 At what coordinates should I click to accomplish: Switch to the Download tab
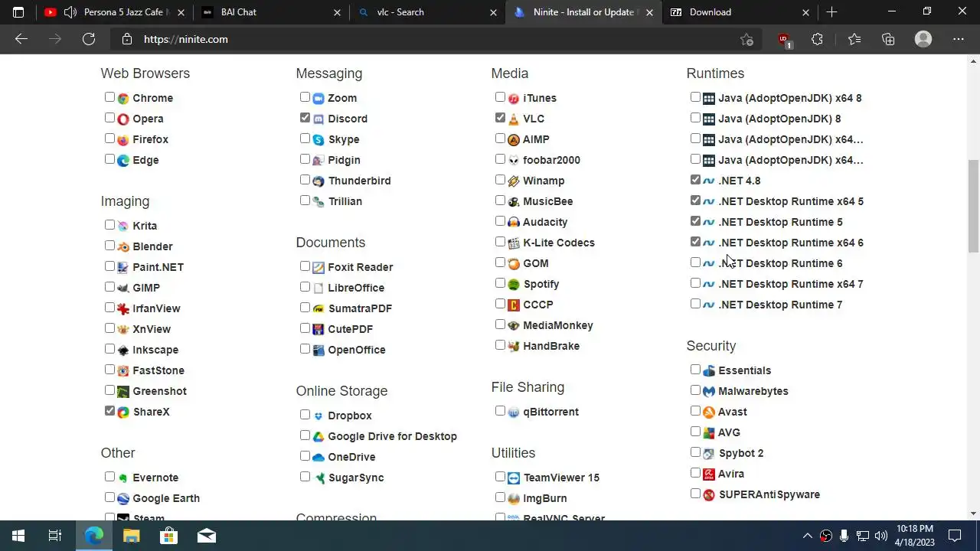[x=739, y=12]
